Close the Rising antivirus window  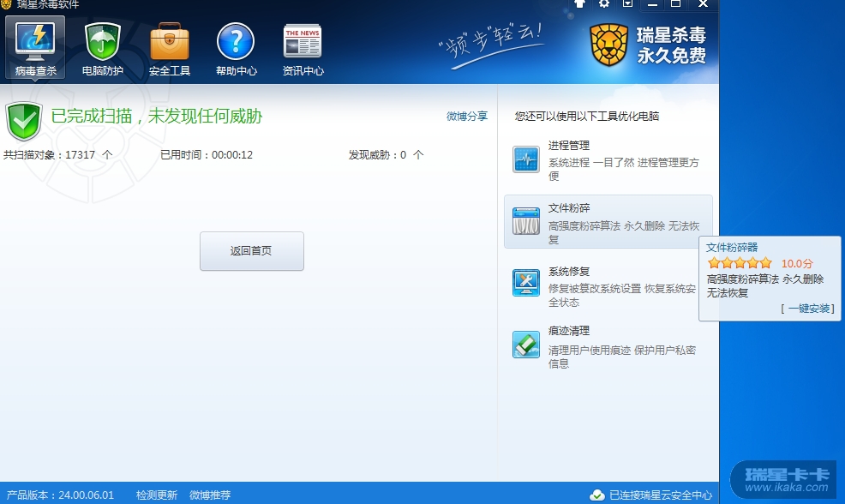coord(703,3)
